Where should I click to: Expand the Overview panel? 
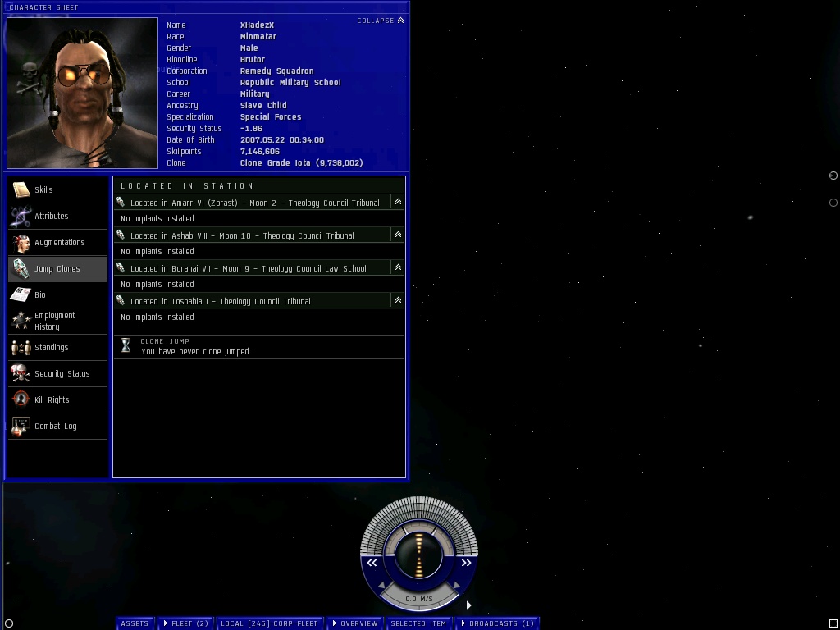(x=354, y=623)
